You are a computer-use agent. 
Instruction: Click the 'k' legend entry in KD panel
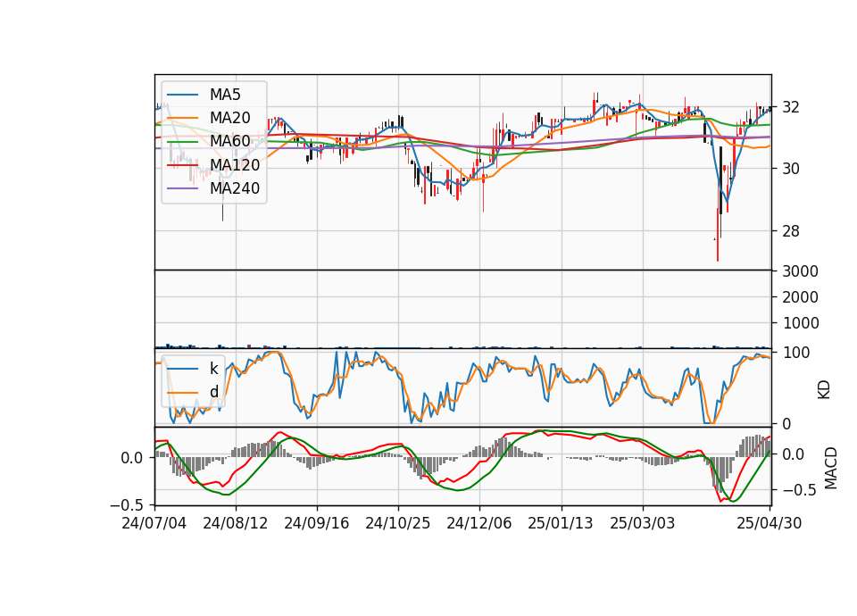point(213,369)
